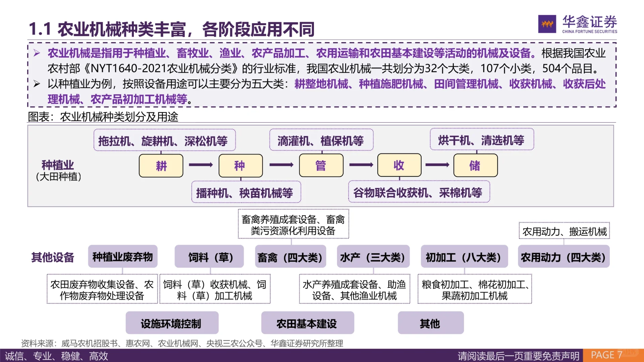Select the 耕 stage node
Viewport: 644px width, 362px height.
click(x=161, y=166)
